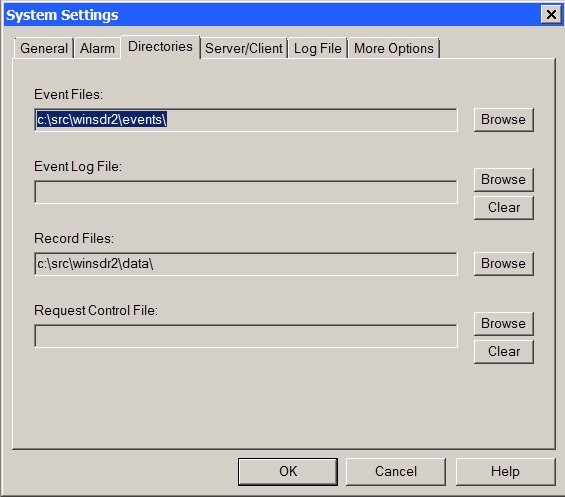Image resolution: width=565 pixels, height=497 pixels.
Task: Switch to the General tab
Action: 44,48
